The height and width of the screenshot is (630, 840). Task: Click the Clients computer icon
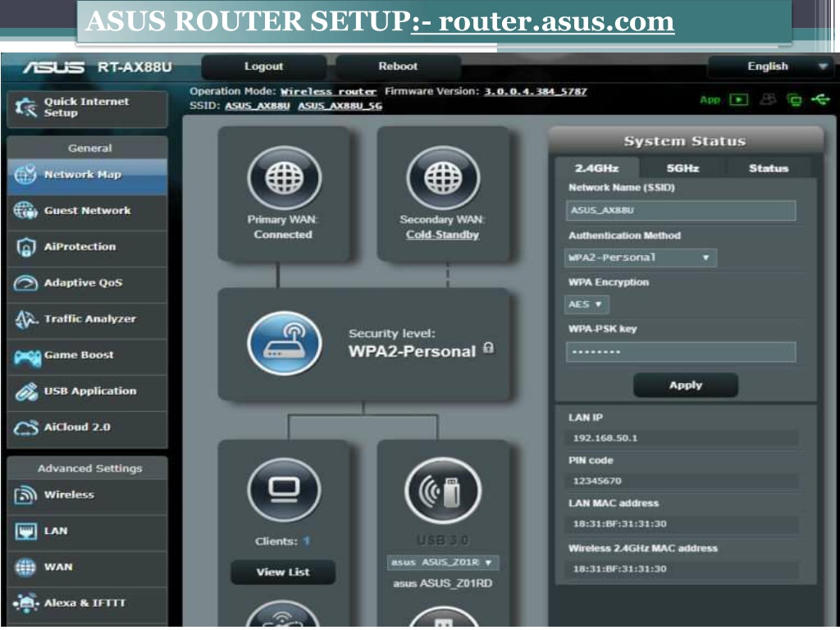pos(284,491)
